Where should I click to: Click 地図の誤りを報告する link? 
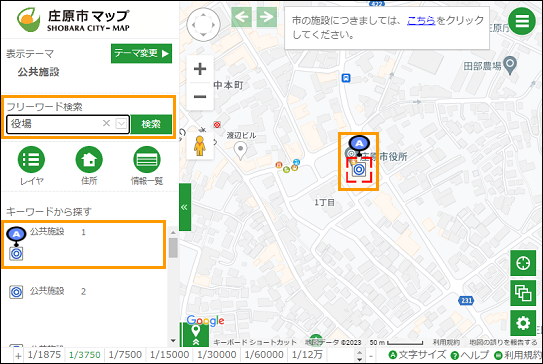click(503, 342)
